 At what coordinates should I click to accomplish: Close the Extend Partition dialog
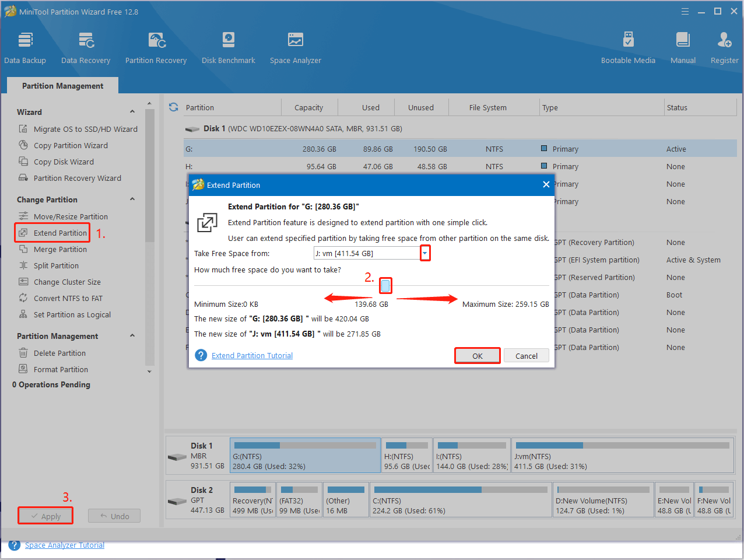[546, 184]
